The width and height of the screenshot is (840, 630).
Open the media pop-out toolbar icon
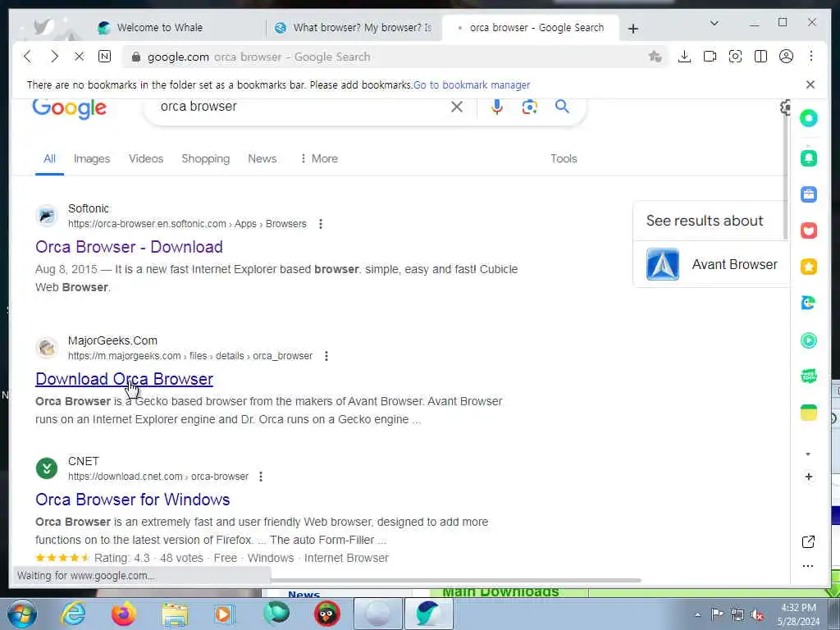[x=710, y=57]
